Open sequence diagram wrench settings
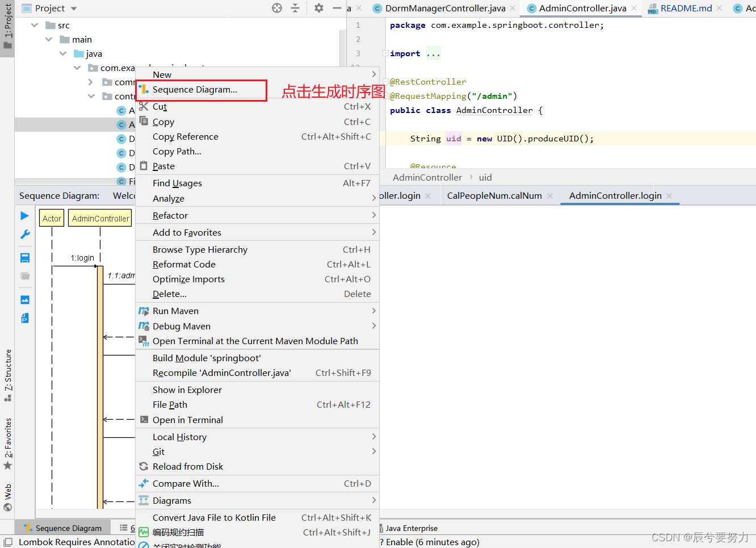 [x=25, y=235]
